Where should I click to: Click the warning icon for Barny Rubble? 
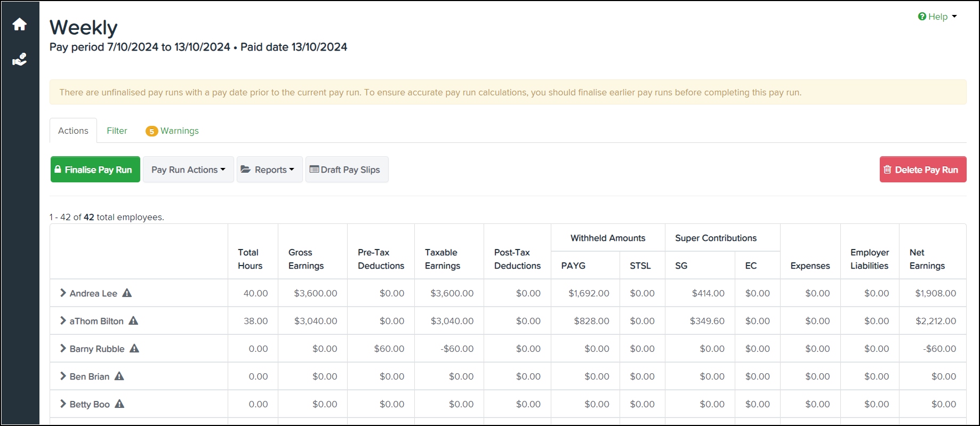click(x=134, y=349)
